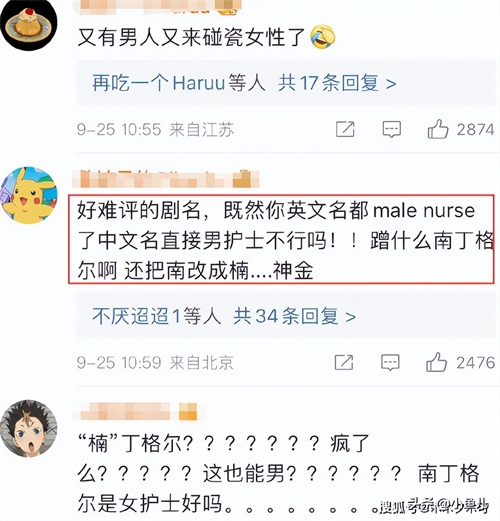
Task: Select the red-boxed male nurse comment text
Action: (x=282, y=240)
